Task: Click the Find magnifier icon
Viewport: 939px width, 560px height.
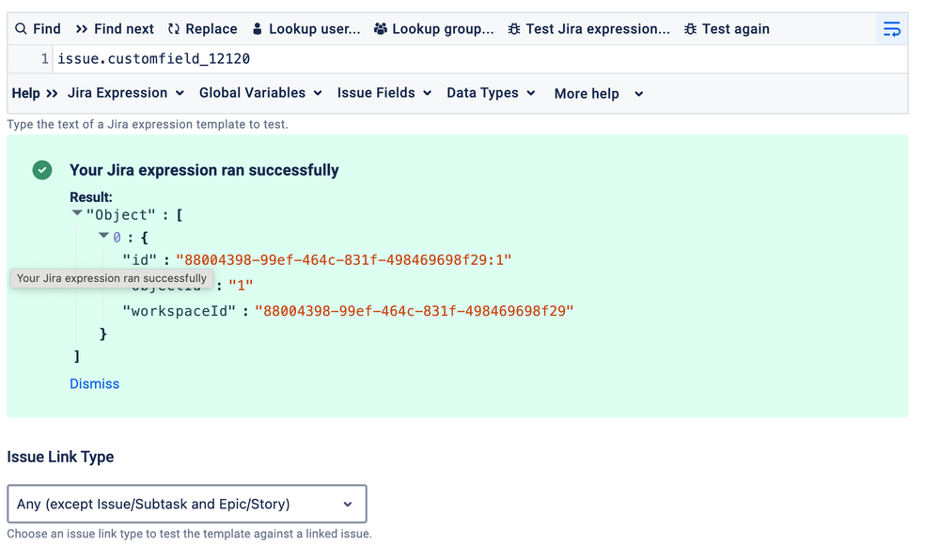Action: pos(21,29)
